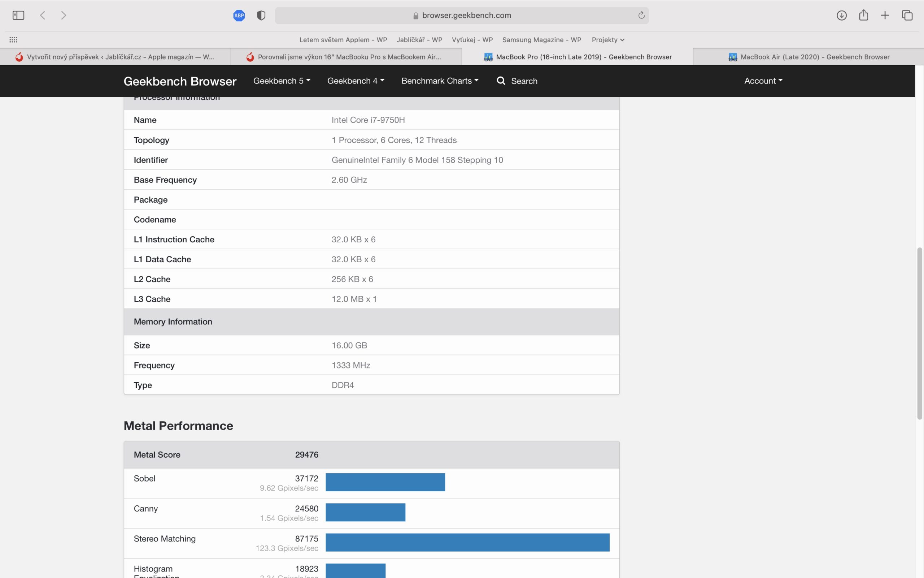The height and width of the screenshot is (578, 924).
Task: Select the Stereo Matching score 87175
Action: (306, 539)
